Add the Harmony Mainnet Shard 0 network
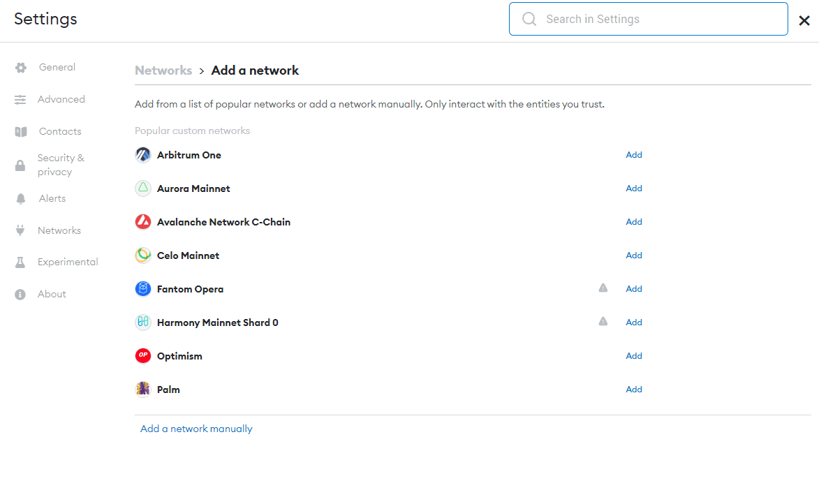This screenshot has height=504, width=819. [x=634, y=323]
